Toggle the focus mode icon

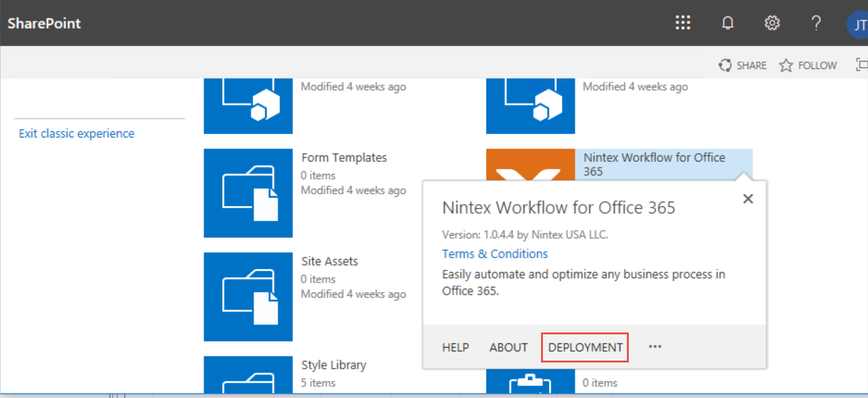click(x=862, y=65)
